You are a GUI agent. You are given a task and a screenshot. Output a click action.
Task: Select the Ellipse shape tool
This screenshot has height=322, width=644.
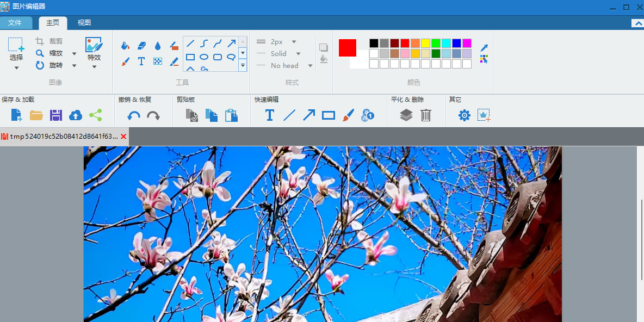[x=203, y=57]
